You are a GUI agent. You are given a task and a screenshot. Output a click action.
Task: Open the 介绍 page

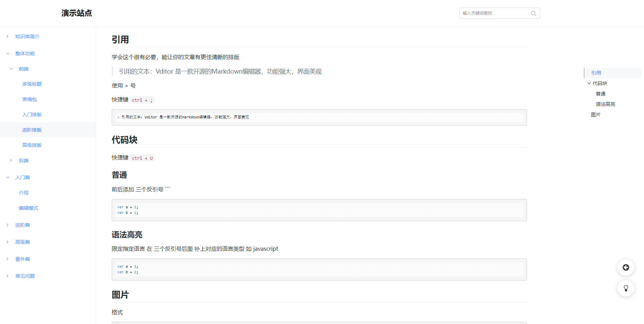click(x=24, y=193)
